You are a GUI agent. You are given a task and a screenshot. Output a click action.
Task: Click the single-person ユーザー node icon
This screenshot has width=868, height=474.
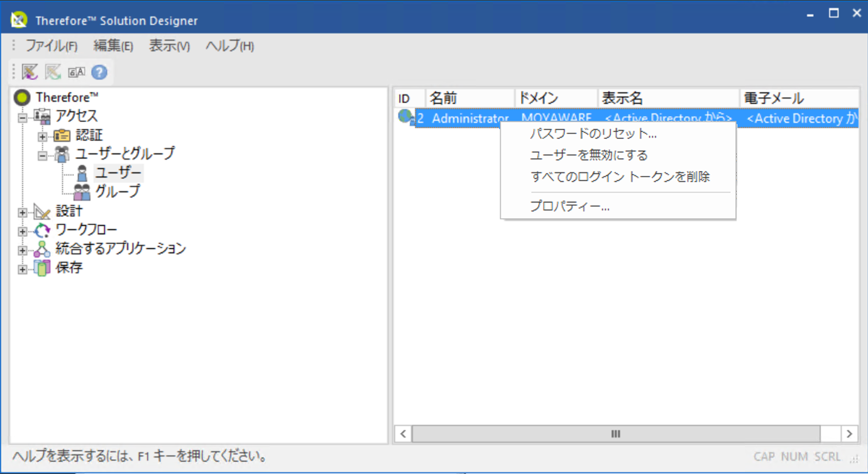tap(82, 174)
